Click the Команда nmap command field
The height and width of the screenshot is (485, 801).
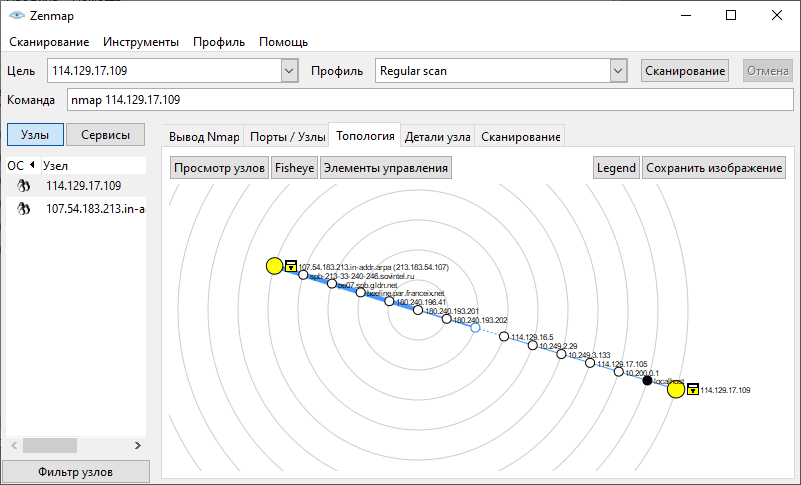click(x=430, y=100)
